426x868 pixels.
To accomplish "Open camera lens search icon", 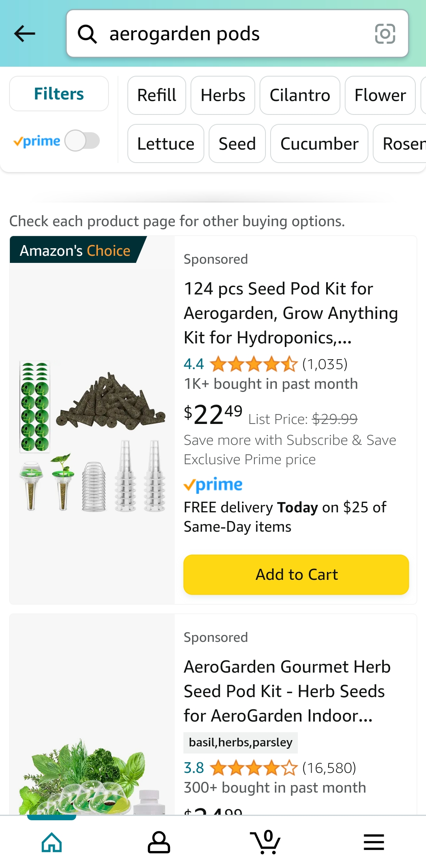I will pos(385,34).
